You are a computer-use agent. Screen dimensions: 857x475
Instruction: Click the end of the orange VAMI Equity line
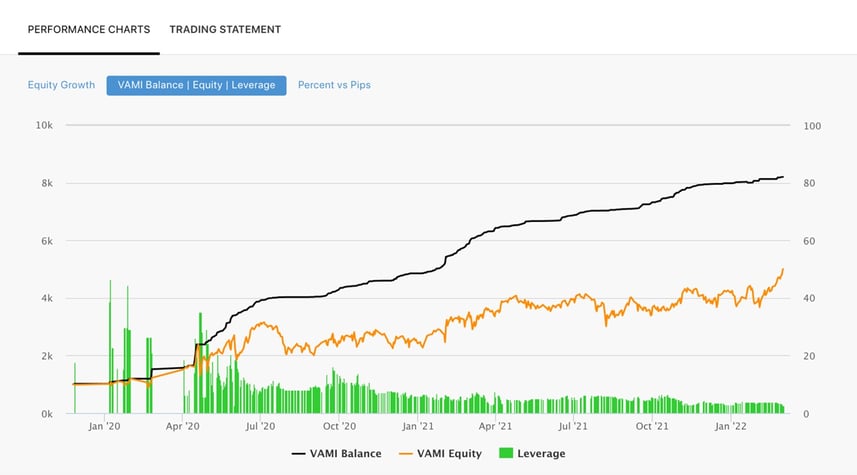(x=783, y=269)
